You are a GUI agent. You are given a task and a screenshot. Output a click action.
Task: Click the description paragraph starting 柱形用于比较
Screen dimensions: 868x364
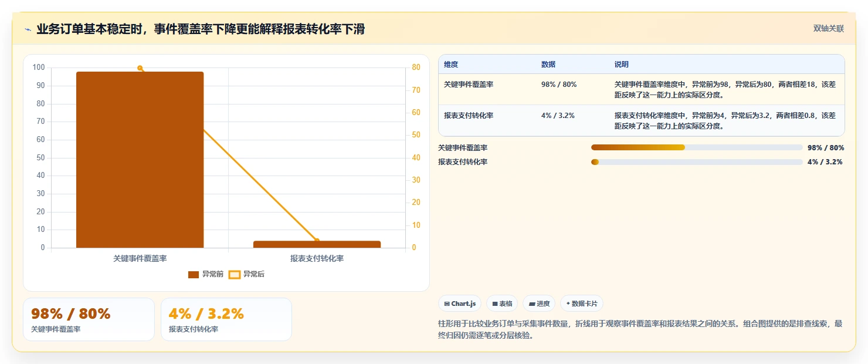point(640,330)
